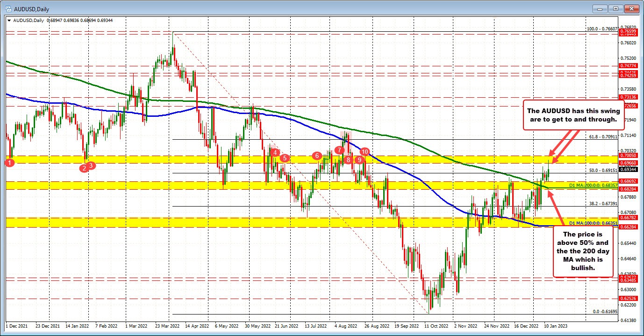Click the numbered marker 1 on the left

tap(8, 163)
